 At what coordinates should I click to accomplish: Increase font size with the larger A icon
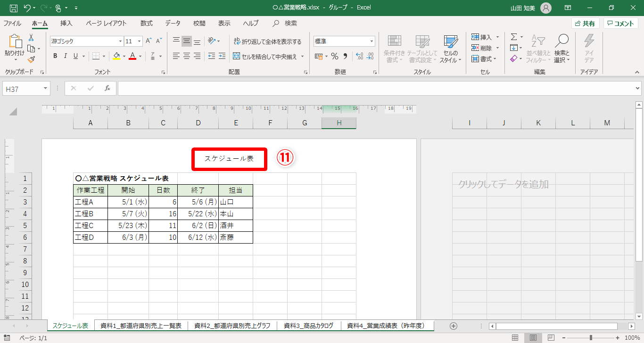point(149,41)
